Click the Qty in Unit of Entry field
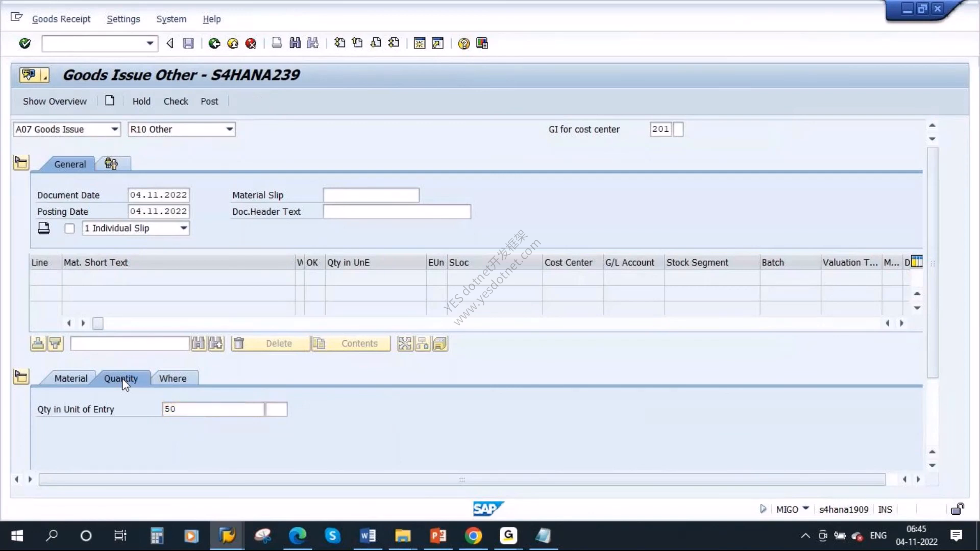Viewport: 980px width, 551px height. [x=213, y=409]
